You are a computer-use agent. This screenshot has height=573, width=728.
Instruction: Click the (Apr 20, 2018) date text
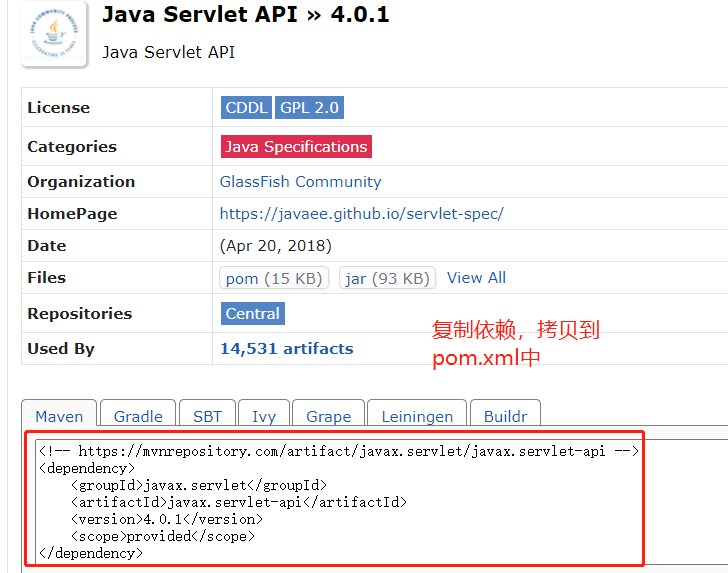pos(276,246)
